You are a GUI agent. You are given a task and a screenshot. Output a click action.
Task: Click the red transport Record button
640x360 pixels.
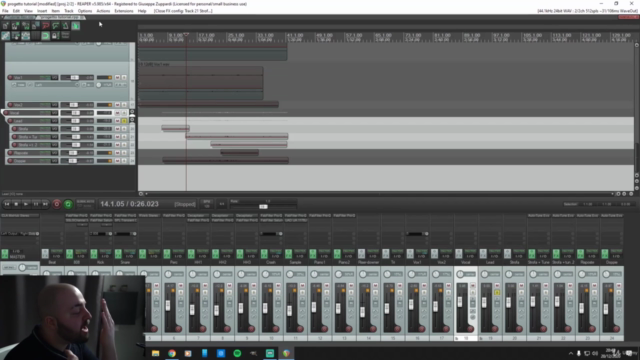(x=57, y=204)
